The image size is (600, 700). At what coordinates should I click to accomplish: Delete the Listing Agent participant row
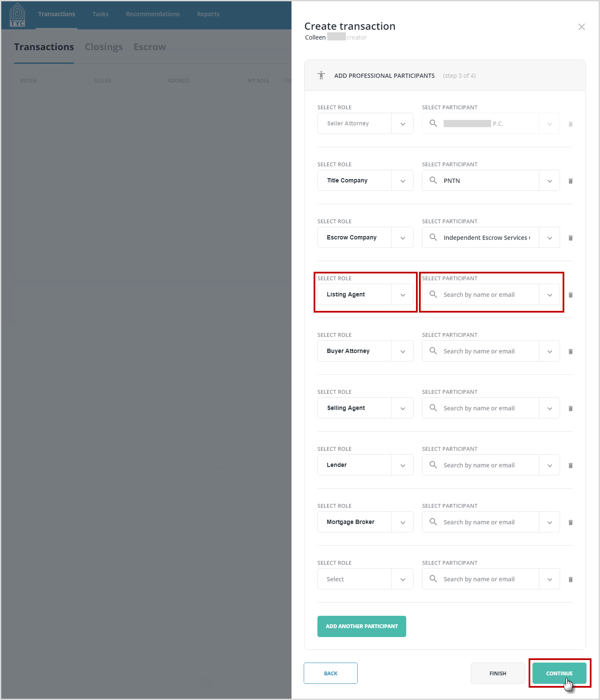(571, 295)
